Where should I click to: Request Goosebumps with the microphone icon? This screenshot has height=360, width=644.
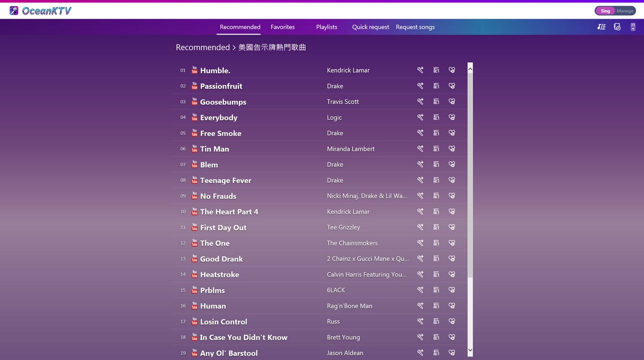click(421, 102)
